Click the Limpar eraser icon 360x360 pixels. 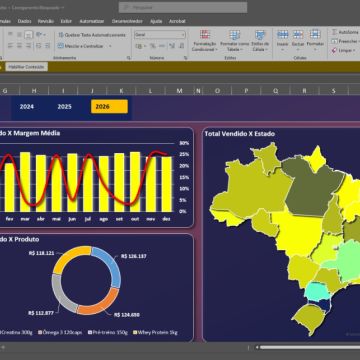coord(334,50)
